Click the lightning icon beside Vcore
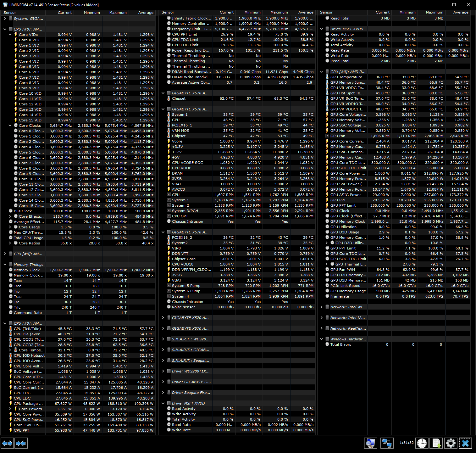 tap(169, 141)
